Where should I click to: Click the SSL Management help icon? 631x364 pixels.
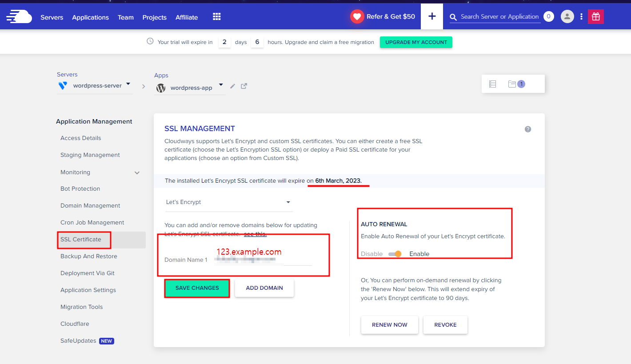pos(528,129)
